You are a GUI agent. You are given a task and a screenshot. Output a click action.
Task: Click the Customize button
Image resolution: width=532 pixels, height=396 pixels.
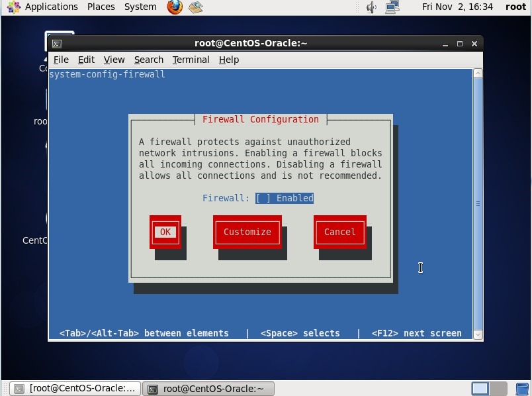tap(247, 232)
